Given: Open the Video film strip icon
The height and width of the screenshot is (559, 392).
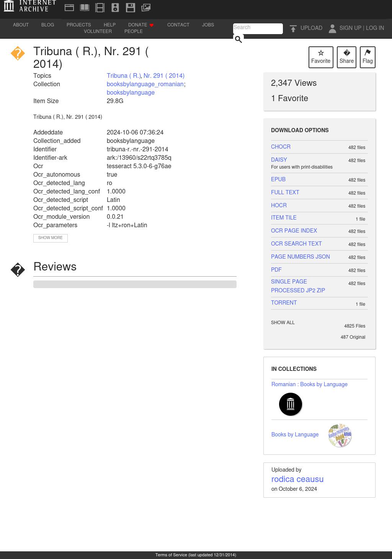Looking at the screenshot, I should click(x=100, y=8).
